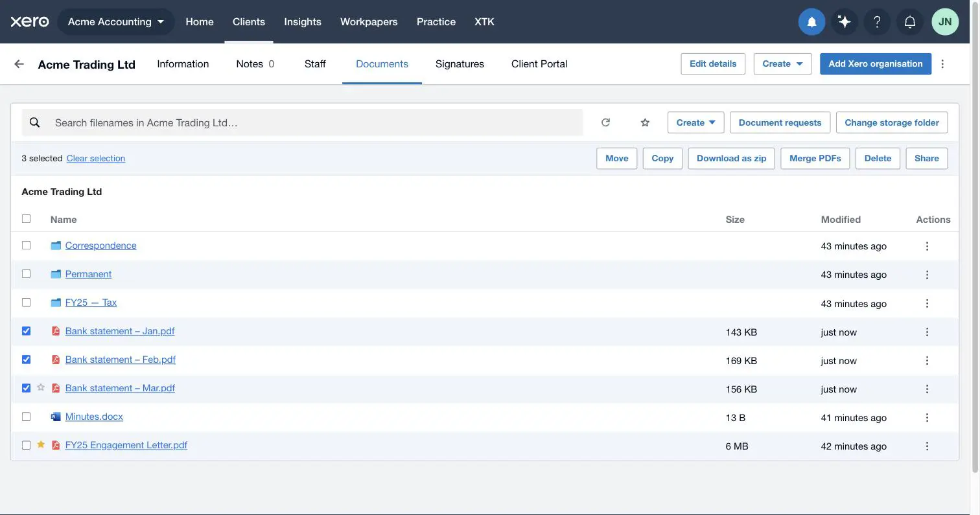Open the help question mark icon

tap(877, 22)
